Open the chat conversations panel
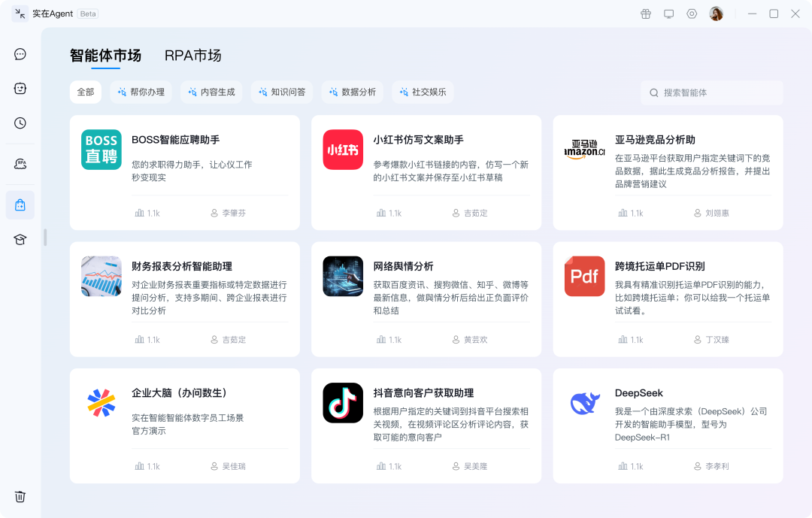The width and height of the screenshot is (812, 518). [20, 54]
